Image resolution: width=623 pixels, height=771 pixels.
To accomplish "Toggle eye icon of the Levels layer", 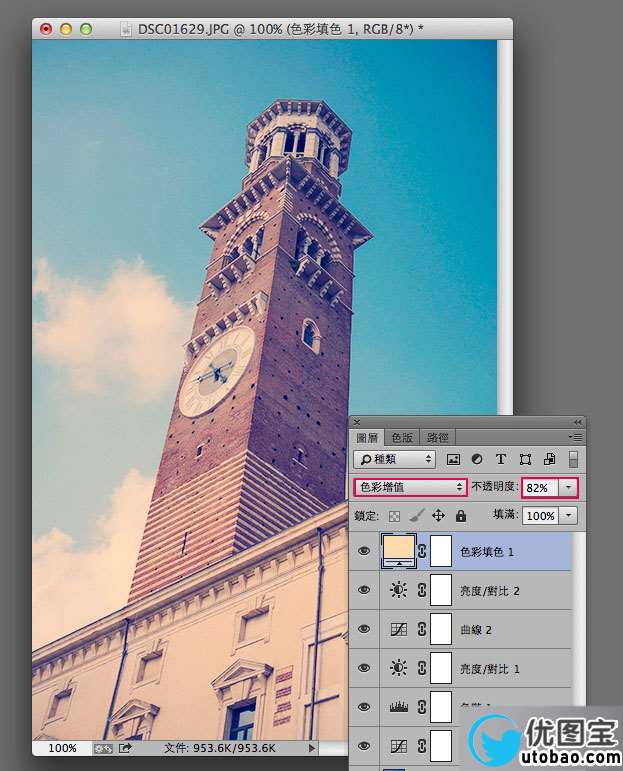I will point(364,707).
